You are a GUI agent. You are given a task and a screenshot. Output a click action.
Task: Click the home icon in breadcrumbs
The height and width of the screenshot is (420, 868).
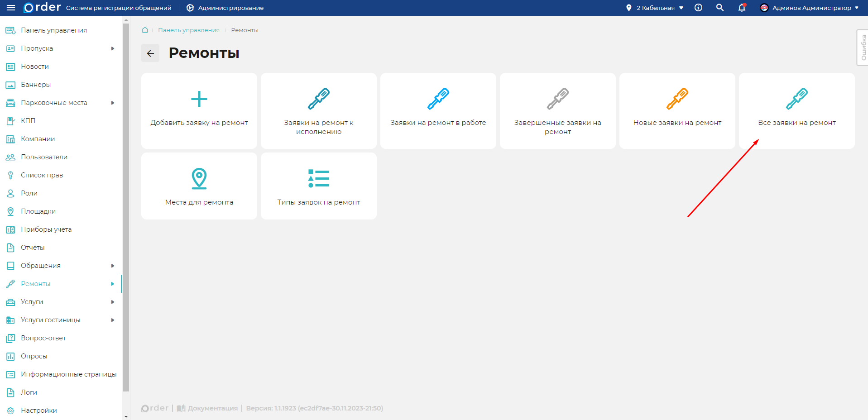(145, 30)
